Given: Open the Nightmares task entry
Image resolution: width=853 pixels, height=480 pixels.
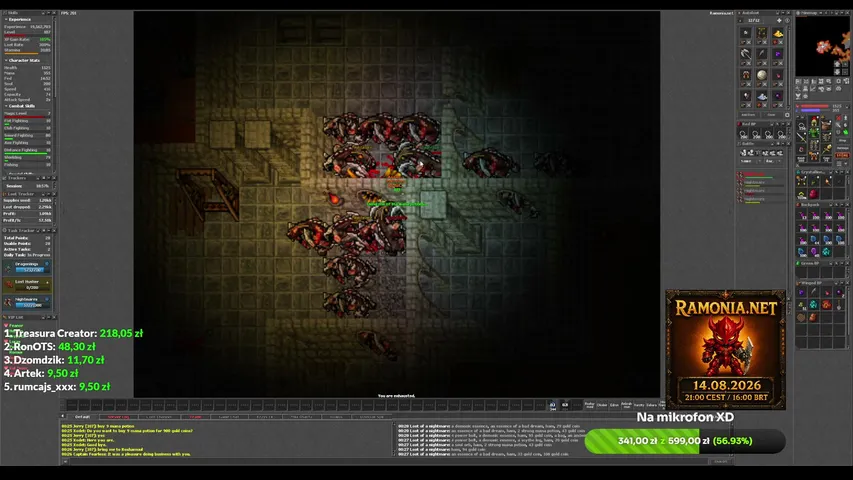Looking at the screenshot, I should click(x=27, y=302).
